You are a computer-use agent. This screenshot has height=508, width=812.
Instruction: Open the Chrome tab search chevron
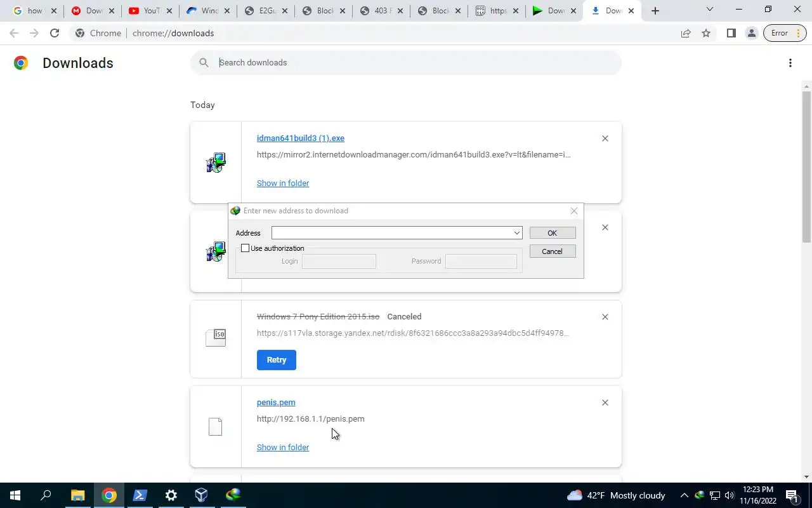(710, 10)
